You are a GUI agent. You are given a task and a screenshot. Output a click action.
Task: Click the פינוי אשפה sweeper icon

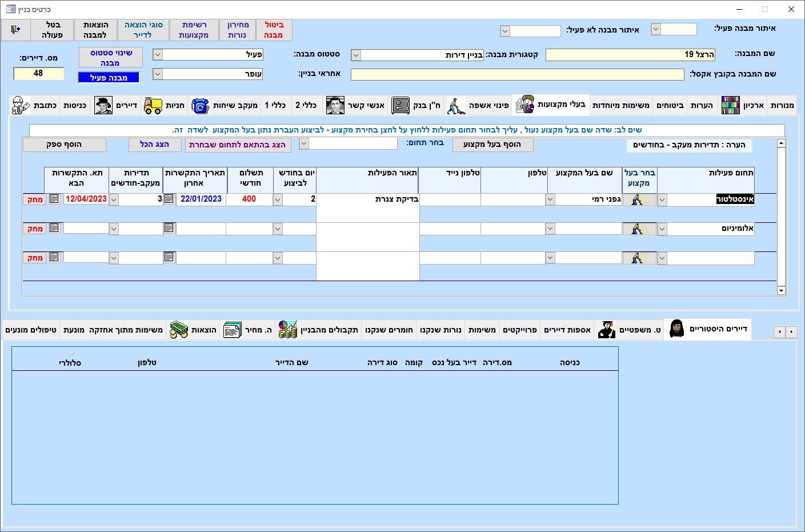pyautogui.click(x=456, y=106)
